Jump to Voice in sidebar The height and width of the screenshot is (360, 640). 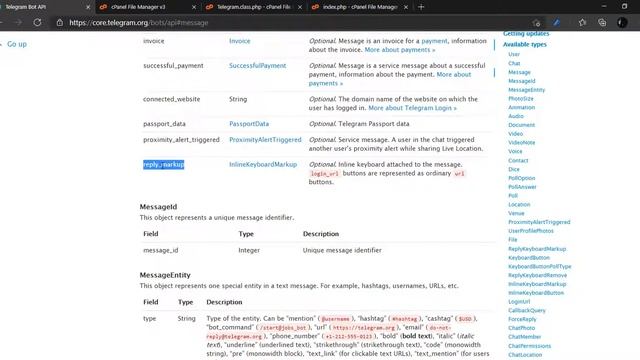515,151
